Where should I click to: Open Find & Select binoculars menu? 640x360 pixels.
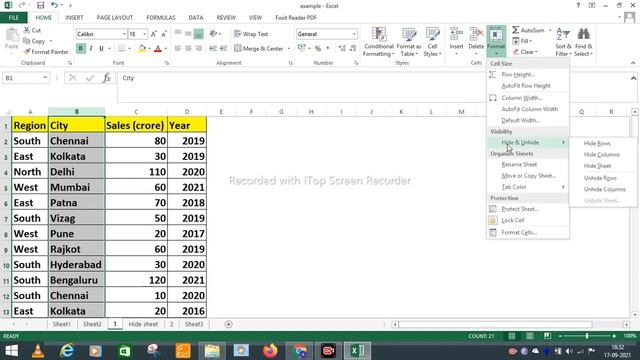click(583, 42)
